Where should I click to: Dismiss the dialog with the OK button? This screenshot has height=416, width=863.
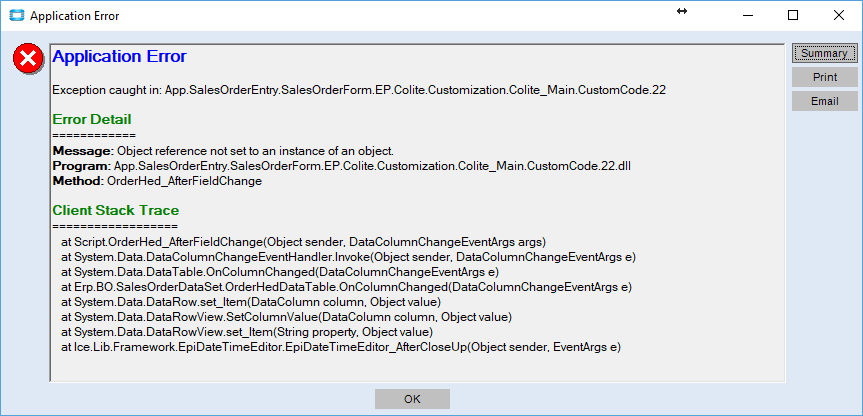tap(412, 399)
